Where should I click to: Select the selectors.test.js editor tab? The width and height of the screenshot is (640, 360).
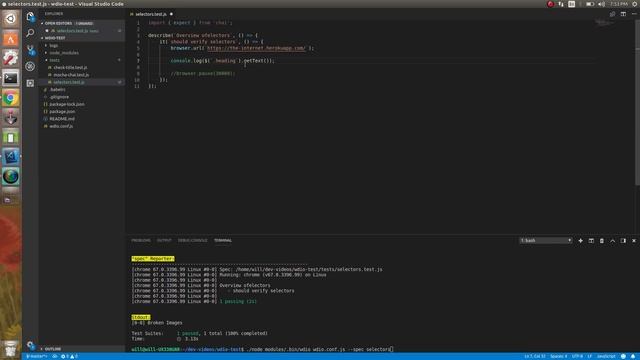(151, 14)
